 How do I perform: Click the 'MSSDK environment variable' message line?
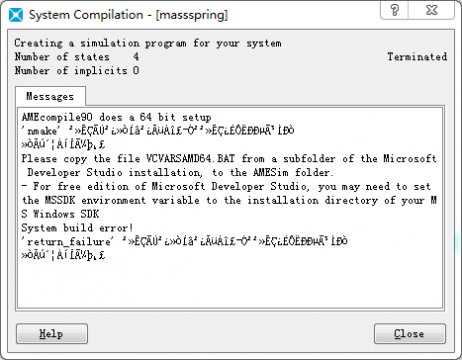(229, 200)
